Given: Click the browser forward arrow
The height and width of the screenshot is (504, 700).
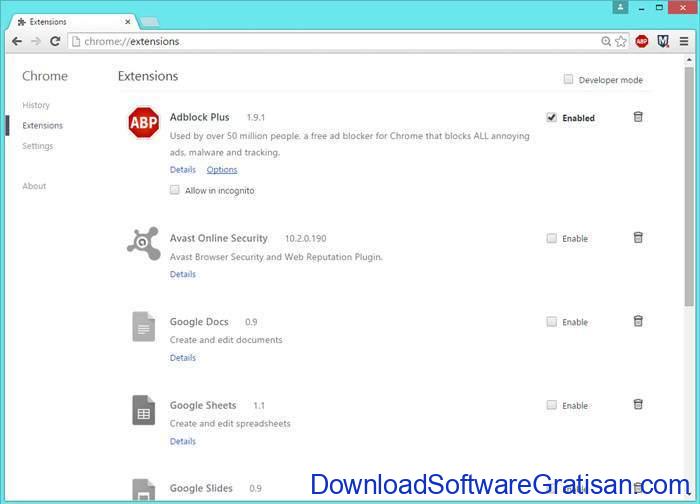Looking at the screenshot, I should click(x=36, y=42).
